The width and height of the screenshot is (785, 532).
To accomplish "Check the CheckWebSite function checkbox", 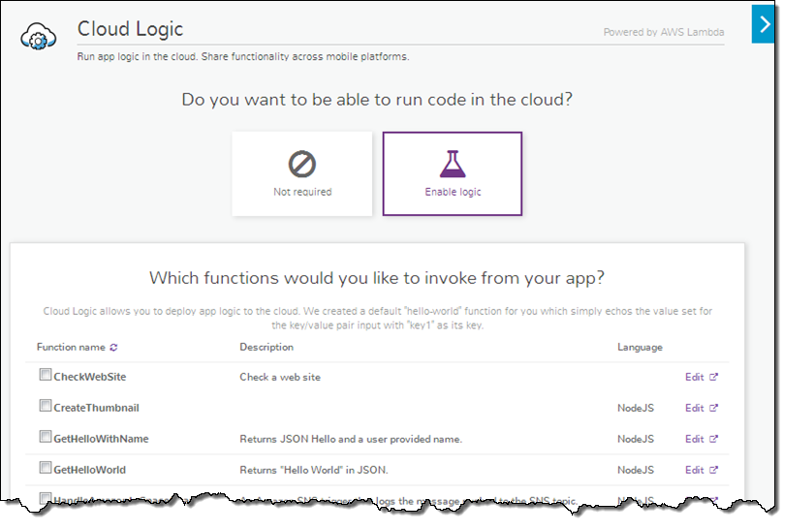I will pos(45,376).
